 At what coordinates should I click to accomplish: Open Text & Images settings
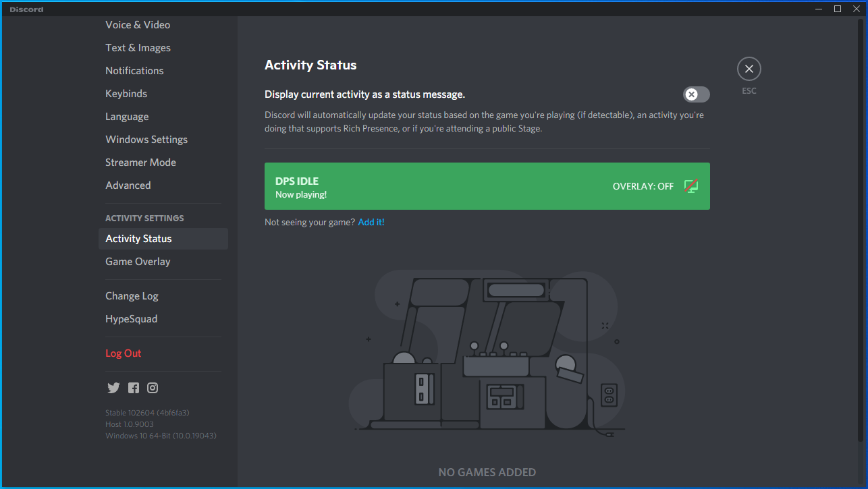[x=138, y=48]
